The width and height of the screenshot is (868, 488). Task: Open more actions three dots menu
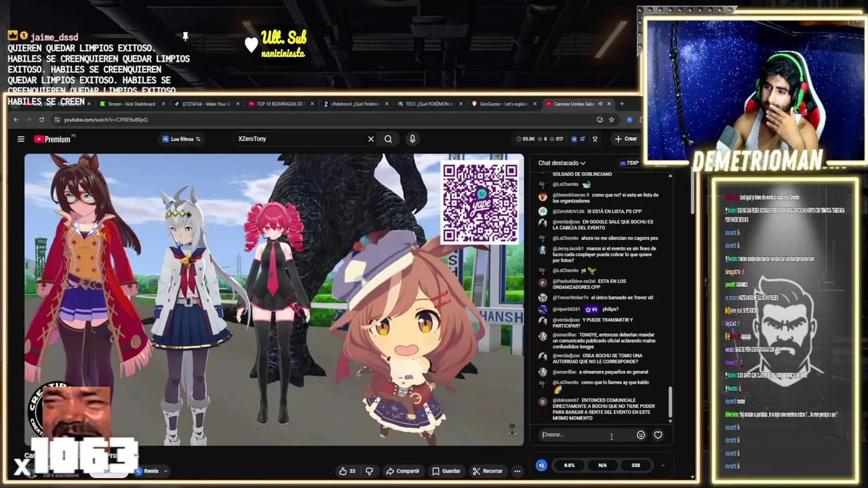[x=517, y=471]
